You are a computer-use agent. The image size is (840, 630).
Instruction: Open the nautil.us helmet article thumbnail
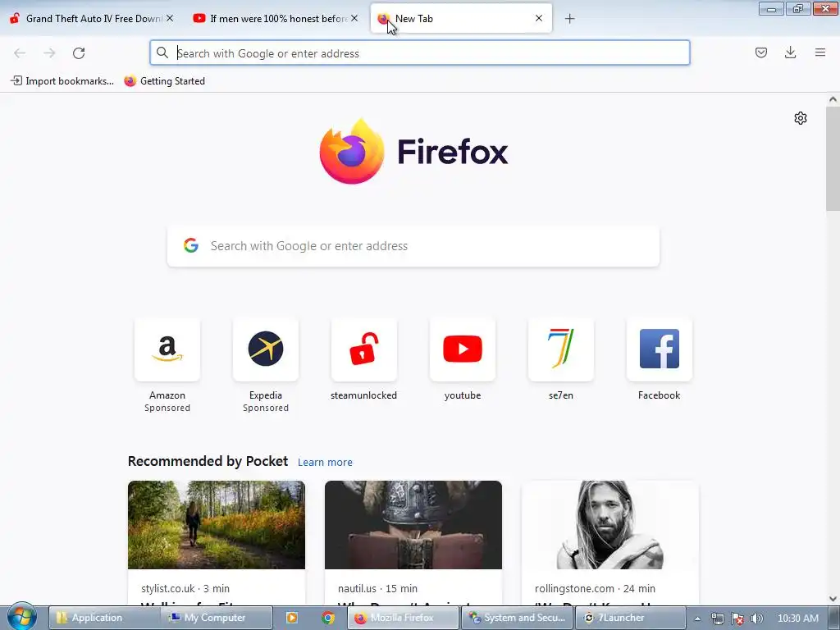point(413,525)
